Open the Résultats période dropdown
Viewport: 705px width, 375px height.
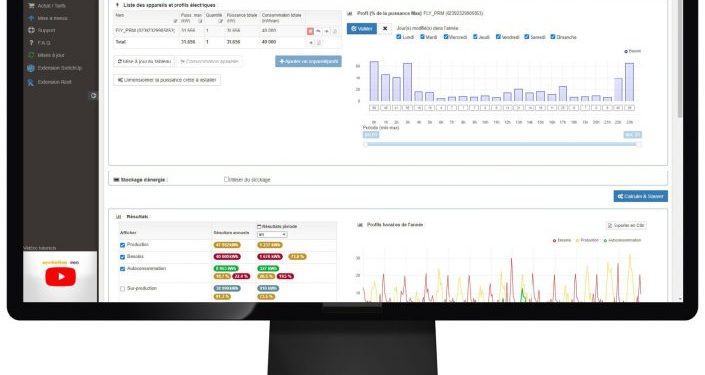pos(272,235)
